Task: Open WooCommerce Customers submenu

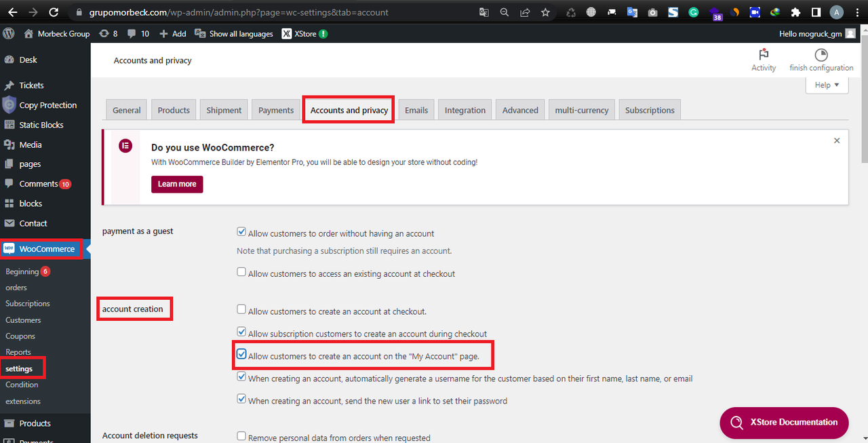Action: pos(23,320)
